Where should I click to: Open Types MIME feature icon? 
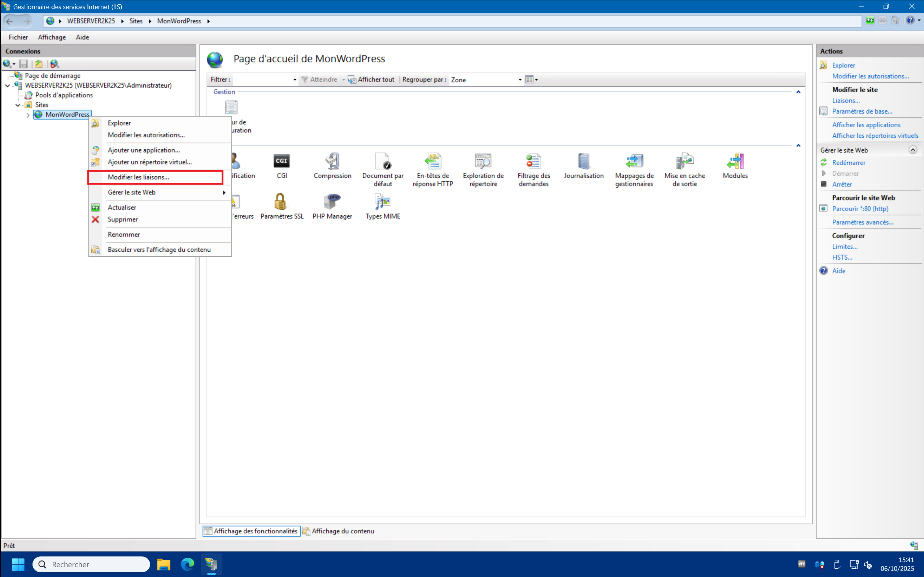[383, 202]
